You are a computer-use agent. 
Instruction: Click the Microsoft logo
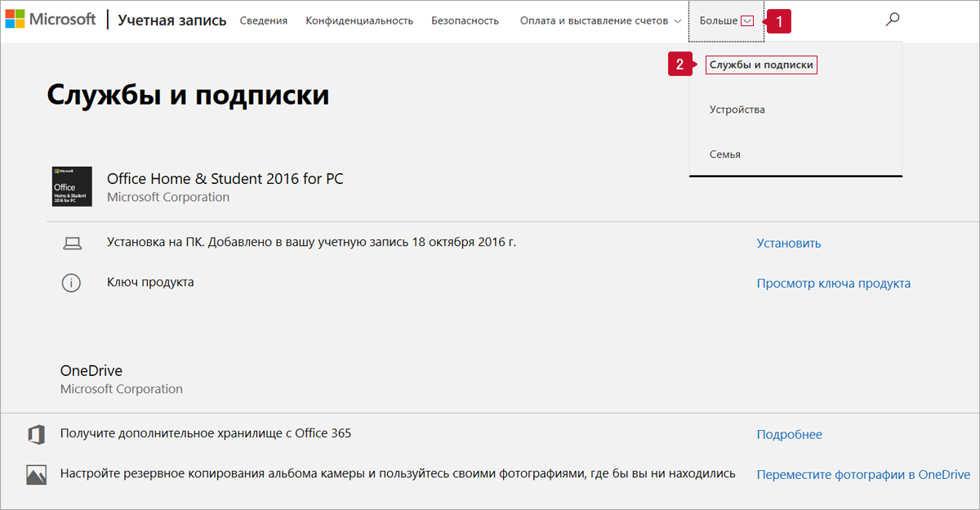pos(51,20)
